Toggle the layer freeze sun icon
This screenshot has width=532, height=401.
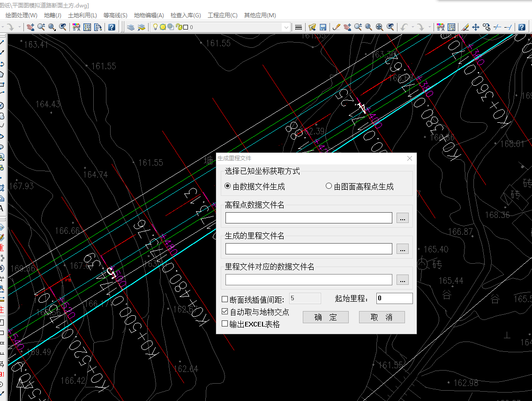163,27
